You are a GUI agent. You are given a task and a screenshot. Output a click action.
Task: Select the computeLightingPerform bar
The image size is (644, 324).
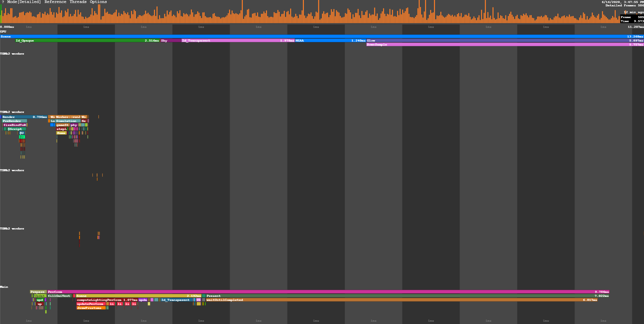click(107, 300)
